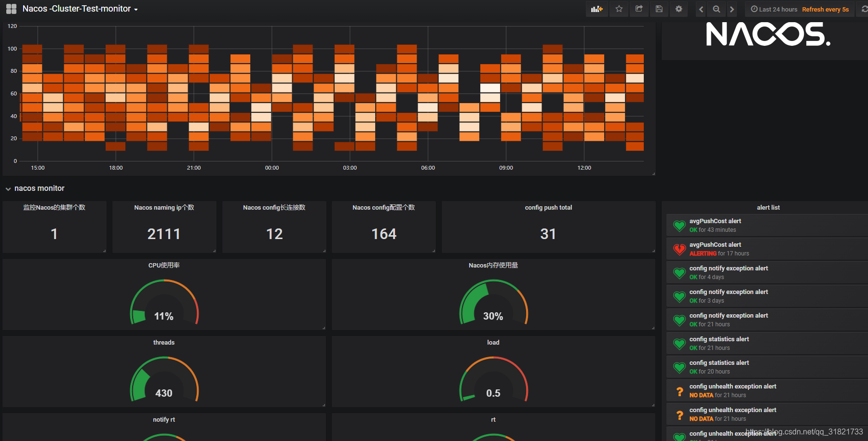
Task: Open the rt panel title menu
Action: click(x=493, y=419)
